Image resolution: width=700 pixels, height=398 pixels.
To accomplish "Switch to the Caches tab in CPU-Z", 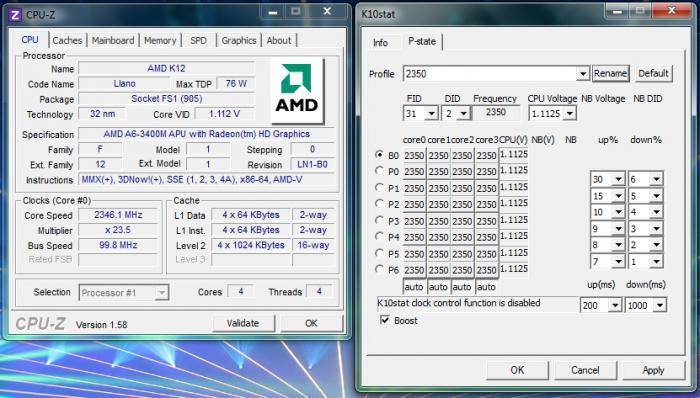I will (67, 40).
